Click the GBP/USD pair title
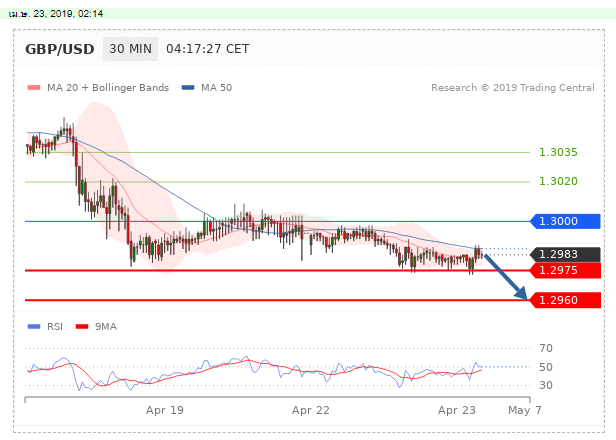Screen dimensions: 616x440 coord(60,49)
